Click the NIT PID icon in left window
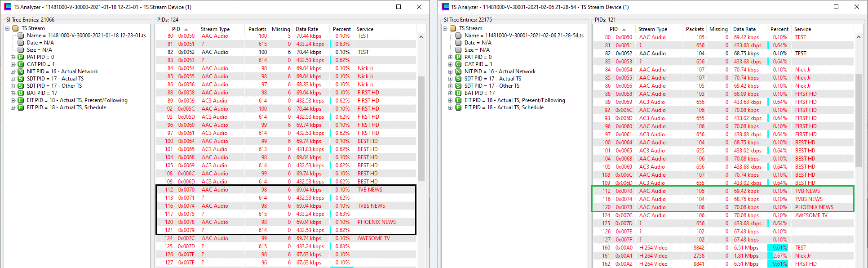This screenshot has height=268, width=868. tap(21, 71)
